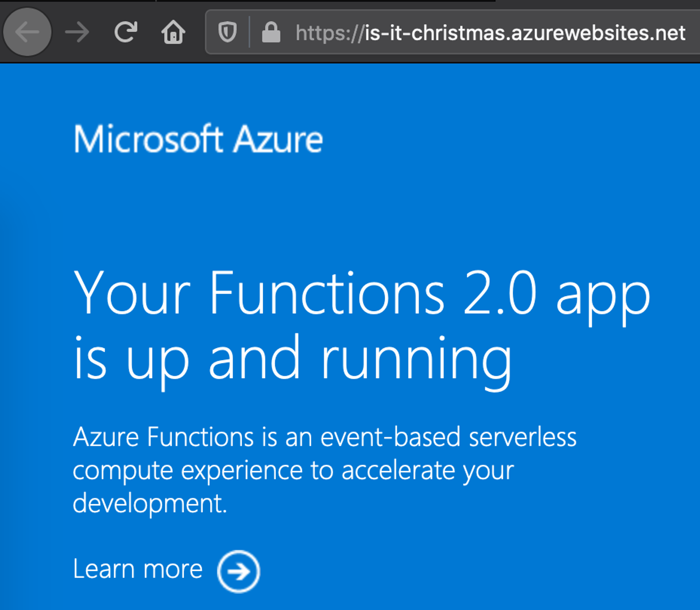Click the empty blue area beside Microsoft Azure
The image size is (700, 610).
tap(511, 139)
